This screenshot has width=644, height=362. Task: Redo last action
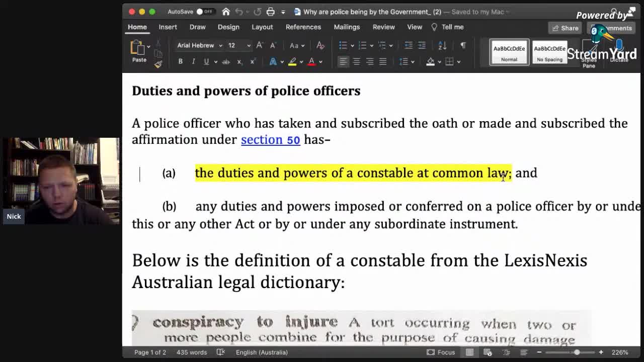[257, 12]
